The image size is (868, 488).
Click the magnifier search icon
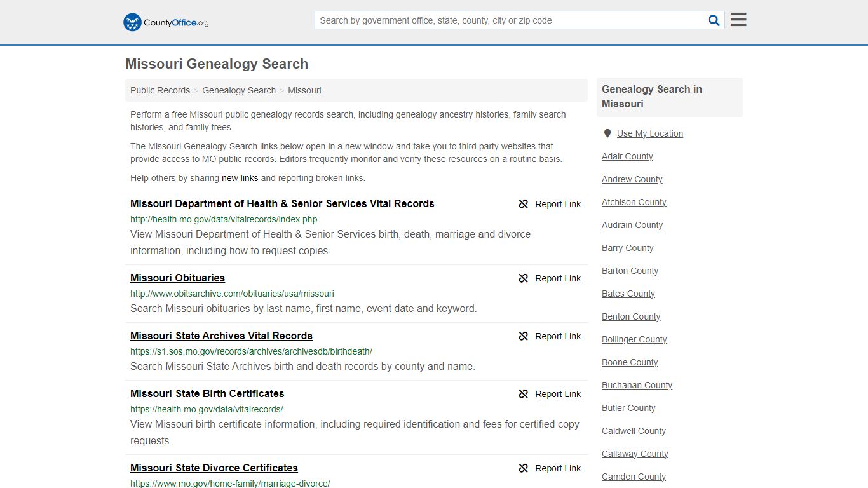[714, 20]
